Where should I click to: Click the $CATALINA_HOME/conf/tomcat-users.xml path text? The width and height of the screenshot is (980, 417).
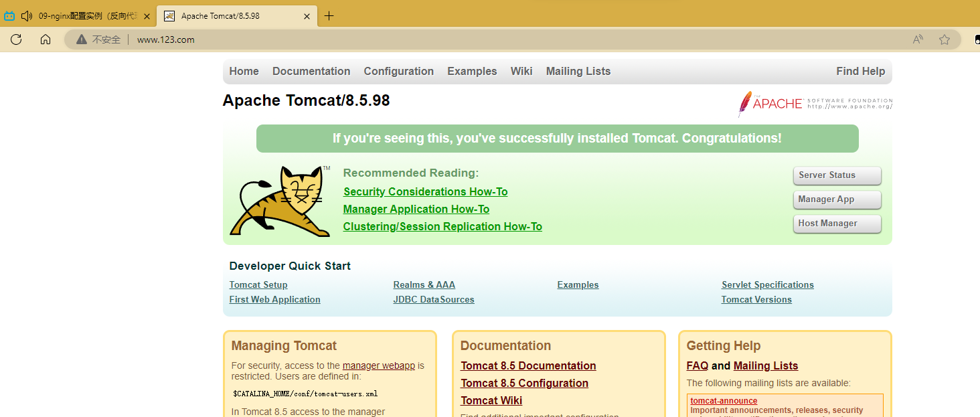pyautogui.click(x=305, y=394)
